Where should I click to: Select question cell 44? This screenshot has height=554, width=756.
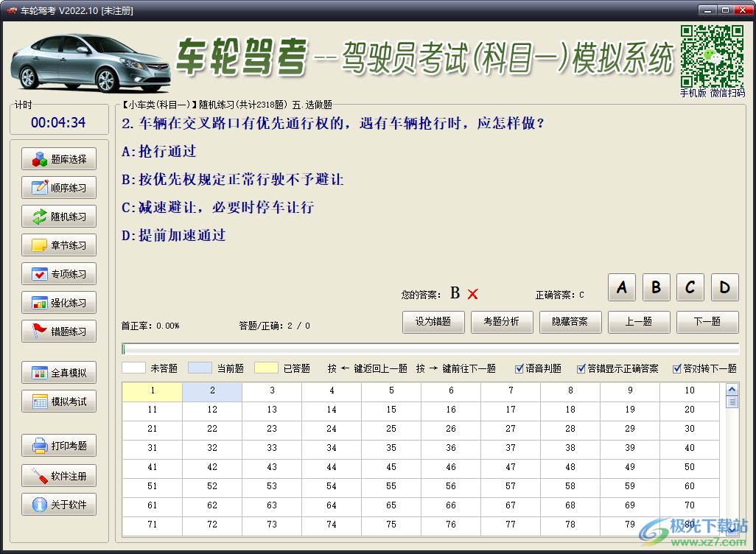pyautogui.click(x=332, y=468)
